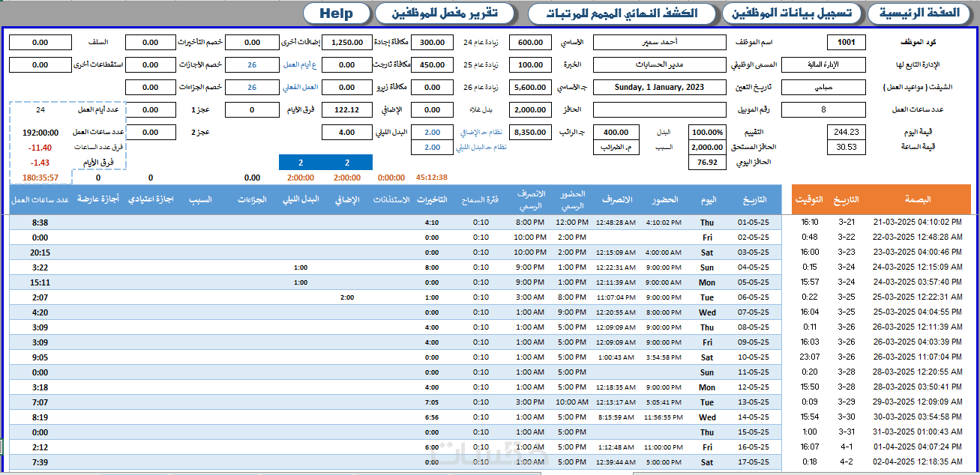Click the 2:00 overtime cell on 06-05-25
980x475 pixels.
click(x=347, y=297)
